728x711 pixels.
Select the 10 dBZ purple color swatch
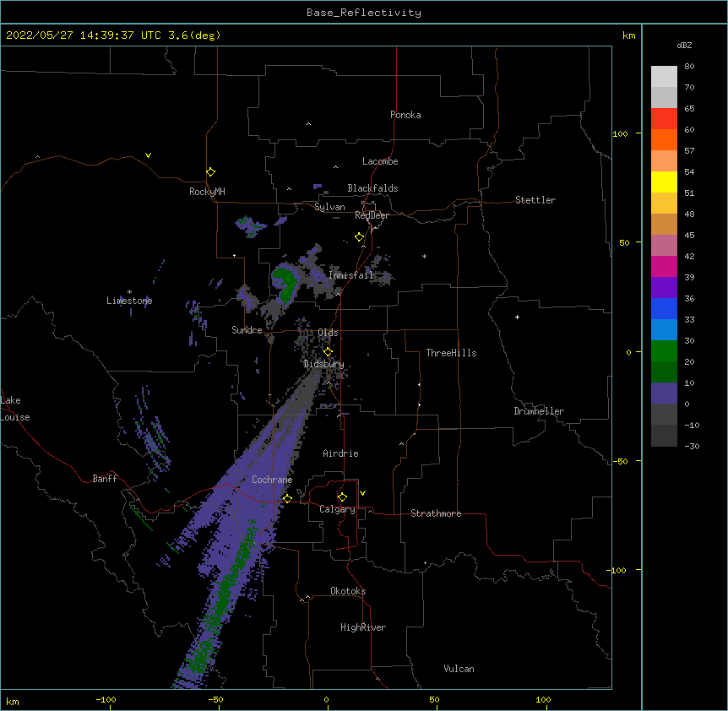click(664, 393)
